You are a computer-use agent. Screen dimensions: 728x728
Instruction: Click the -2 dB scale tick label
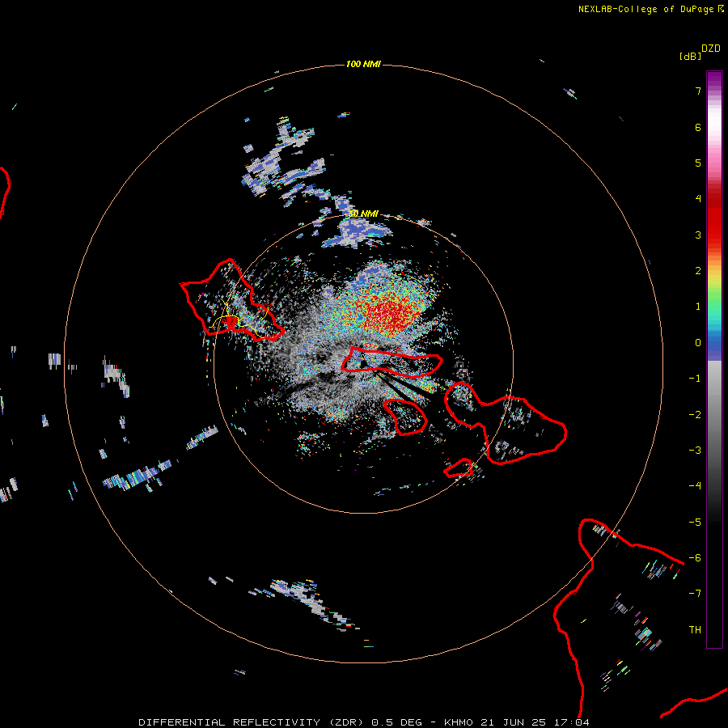[x=695, y=415]
